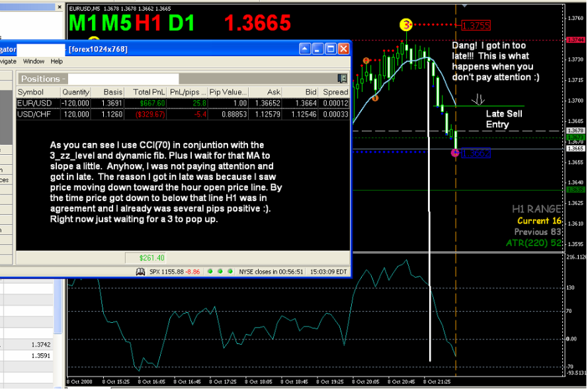
Task: Click the PnL/pips column header
Action: coord(187,92)
